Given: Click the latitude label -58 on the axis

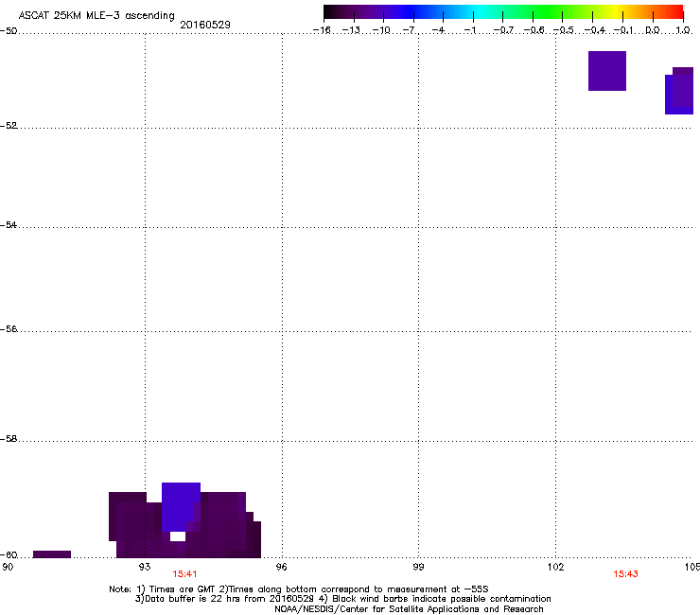Looking at the screenshot, I should click(9, 439).
